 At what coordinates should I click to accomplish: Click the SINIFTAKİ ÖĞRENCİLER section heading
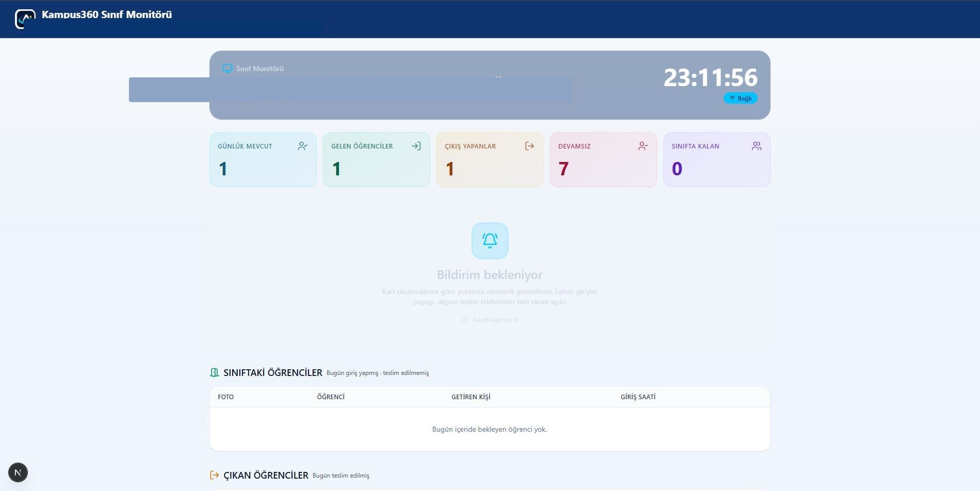[x=273, y=372]
